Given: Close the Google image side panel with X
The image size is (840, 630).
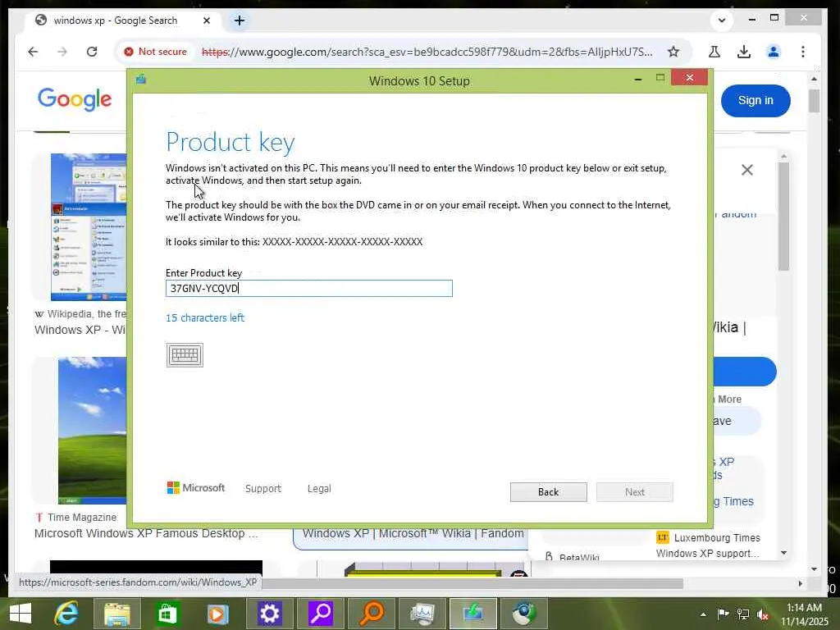Looking at the screenshot, I should pos(746,170).
